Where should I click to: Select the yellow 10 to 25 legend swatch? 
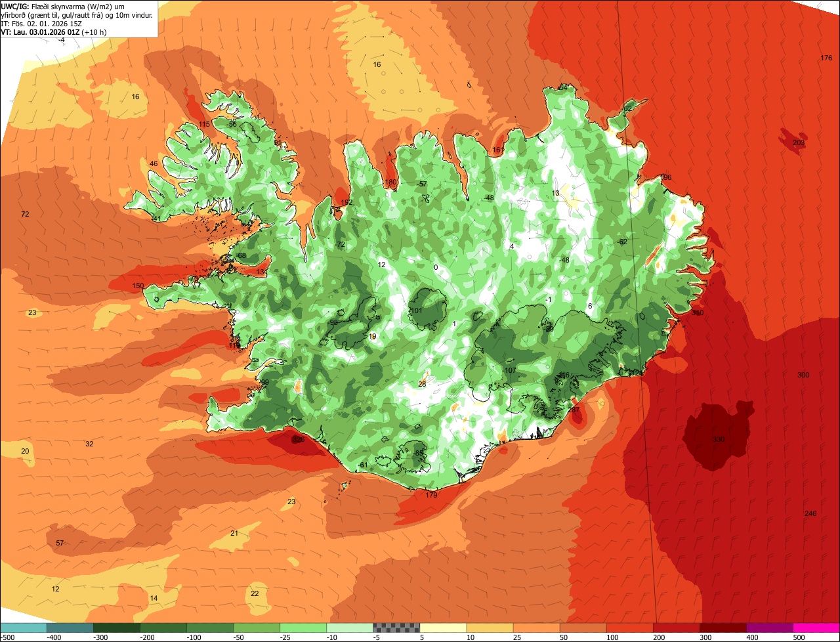pos(490,628)
